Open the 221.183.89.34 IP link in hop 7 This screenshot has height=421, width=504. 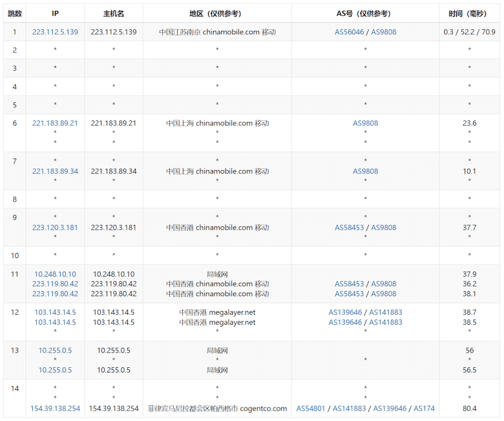[x=55, y=171]
